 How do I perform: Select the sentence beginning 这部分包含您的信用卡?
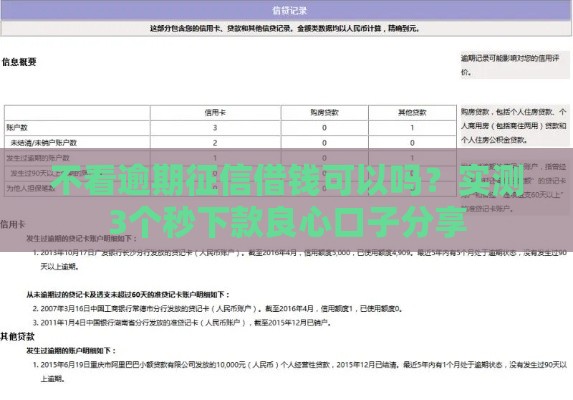click(x=284, y=28)
